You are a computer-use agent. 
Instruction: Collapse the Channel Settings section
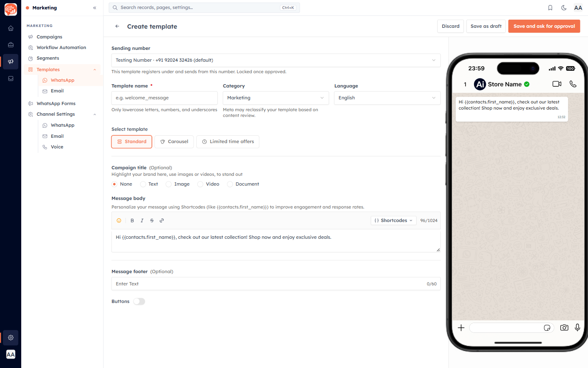tap(95, 114)
